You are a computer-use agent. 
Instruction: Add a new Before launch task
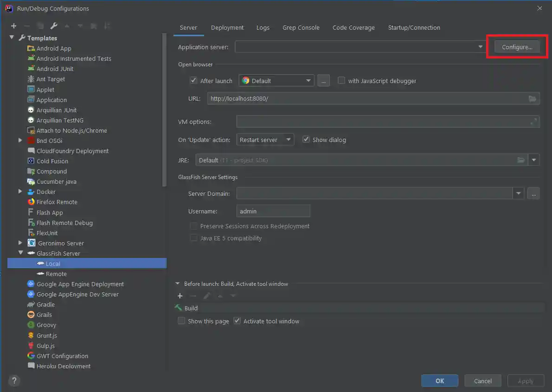(x=180, y=296)
